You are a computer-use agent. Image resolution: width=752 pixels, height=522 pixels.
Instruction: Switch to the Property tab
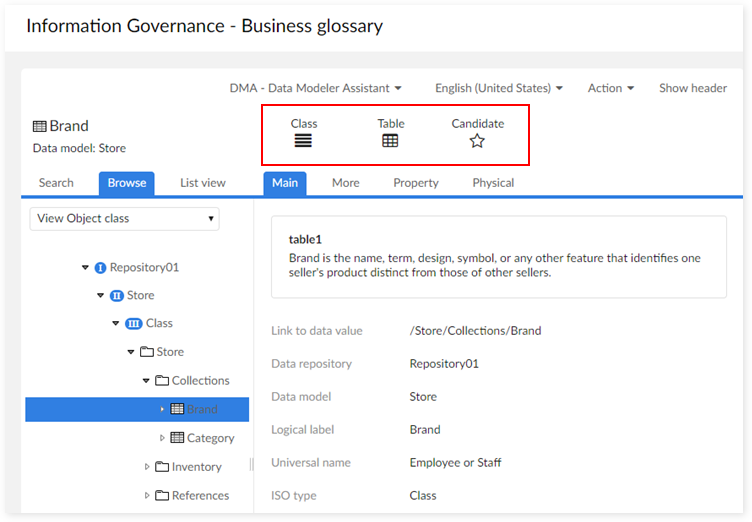click(415, 183)
